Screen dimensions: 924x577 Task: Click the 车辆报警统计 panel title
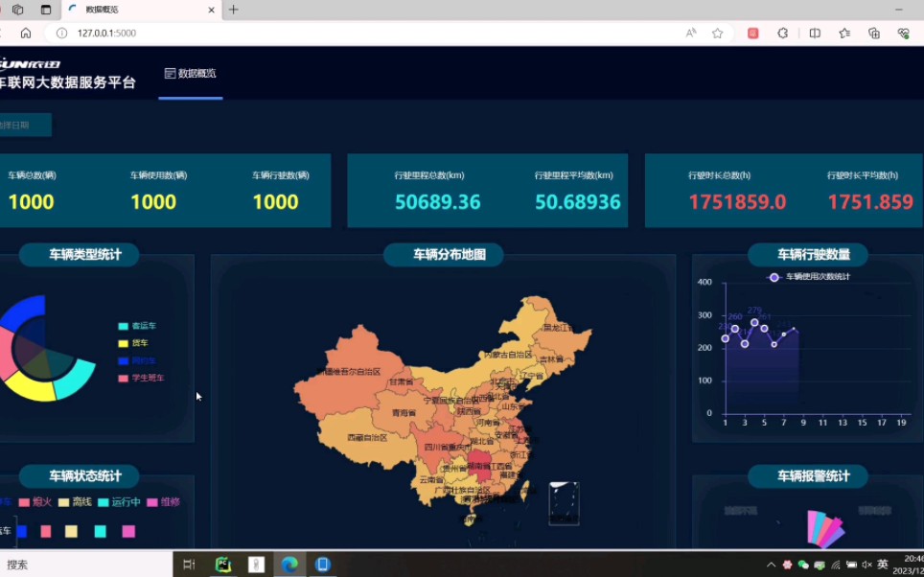pos(808,476)
